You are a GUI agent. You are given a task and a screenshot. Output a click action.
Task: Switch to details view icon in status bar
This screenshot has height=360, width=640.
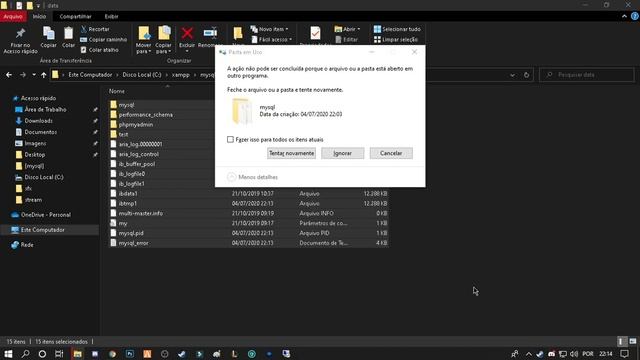[621, 341]
